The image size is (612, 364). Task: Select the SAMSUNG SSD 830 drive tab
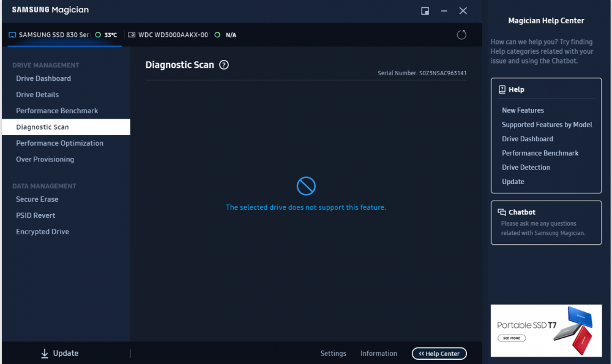pos(64,35)
